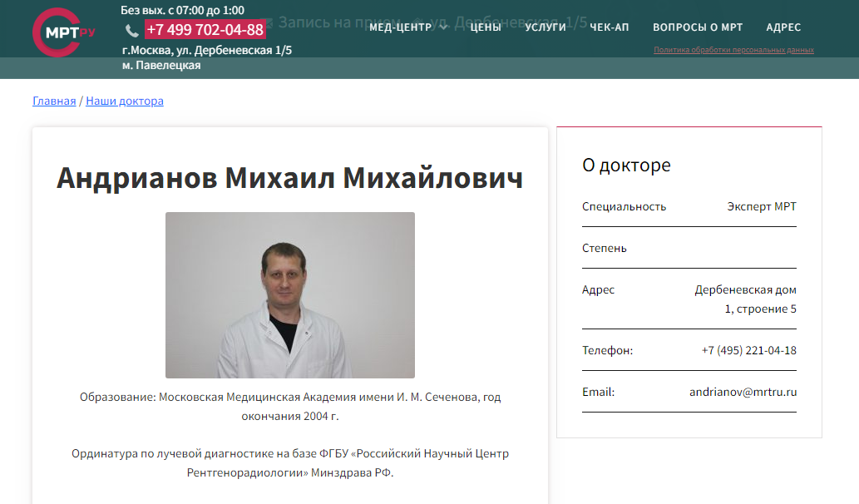Image resolution: width=859 pixels, height=504 pixels.
Task: Click the doctor's portrait photo
Action: click(x=290, y=294)
